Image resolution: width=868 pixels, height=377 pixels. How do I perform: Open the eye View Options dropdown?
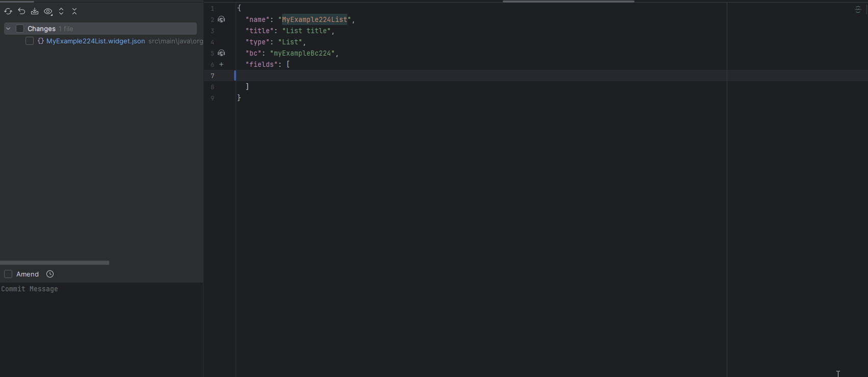48,11
